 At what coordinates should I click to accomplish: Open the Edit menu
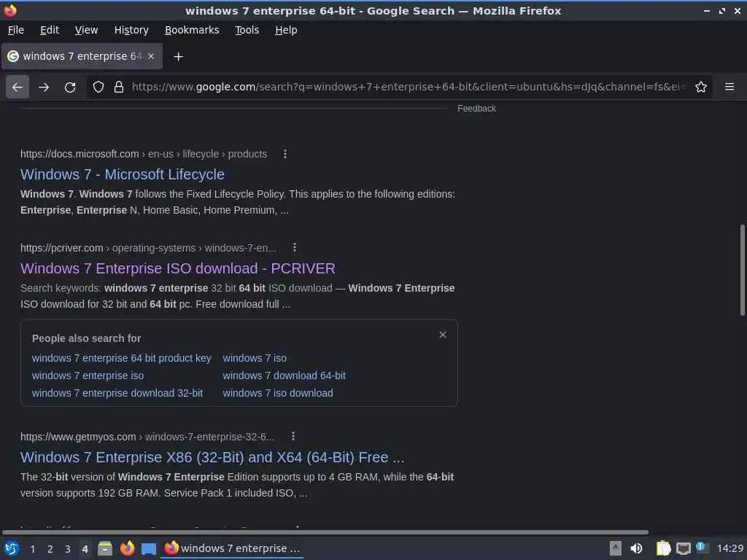point(50,30)
